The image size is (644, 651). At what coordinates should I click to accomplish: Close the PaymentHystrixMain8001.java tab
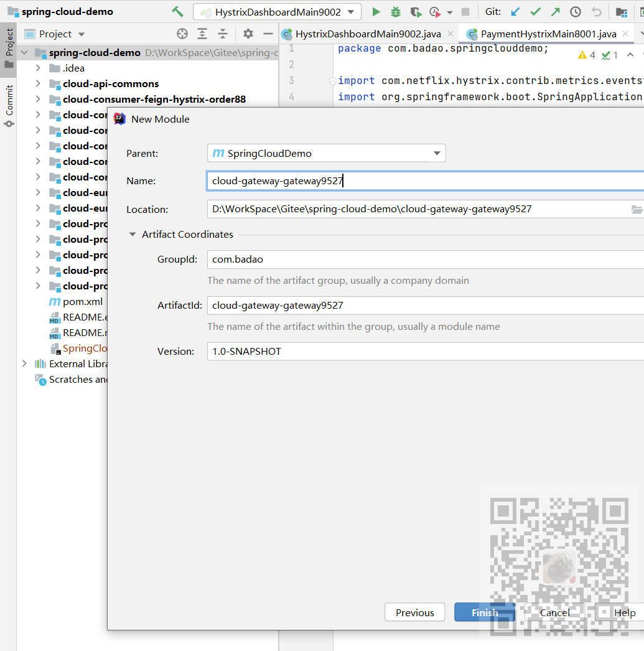pyautogui.click(x=625, y=34)
